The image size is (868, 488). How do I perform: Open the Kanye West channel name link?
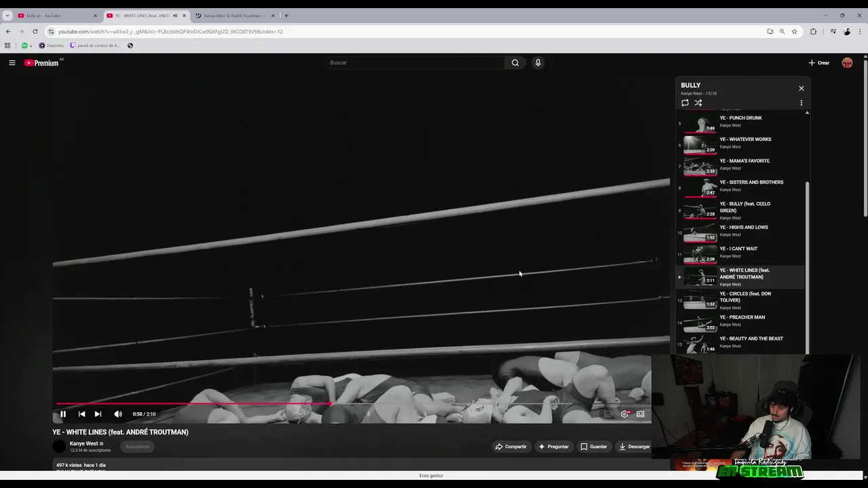(x=84, y=444)
